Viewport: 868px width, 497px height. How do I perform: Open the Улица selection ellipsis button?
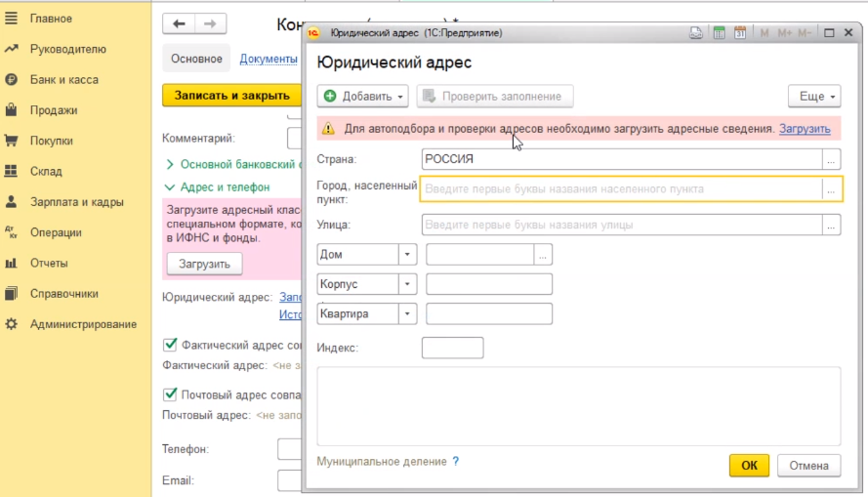[x=831, y=226]
